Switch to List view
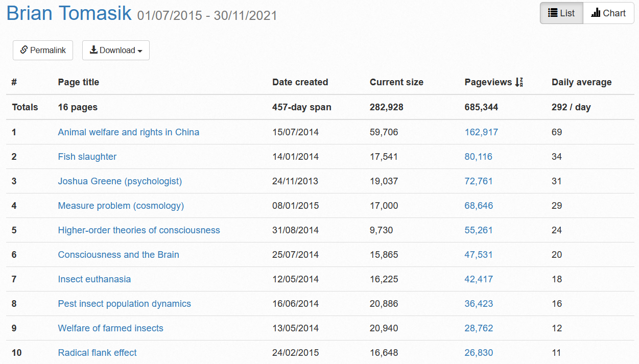The width and height of the screenshot is (639, 364). (561, 13)
